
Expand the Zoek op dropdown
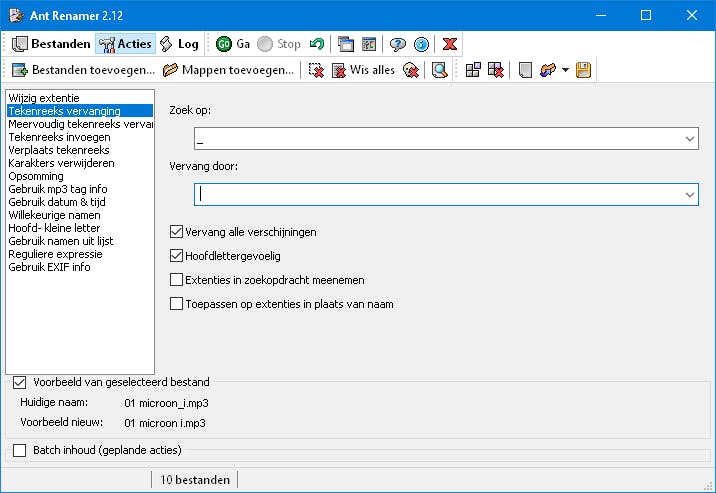tap(690, 139)
